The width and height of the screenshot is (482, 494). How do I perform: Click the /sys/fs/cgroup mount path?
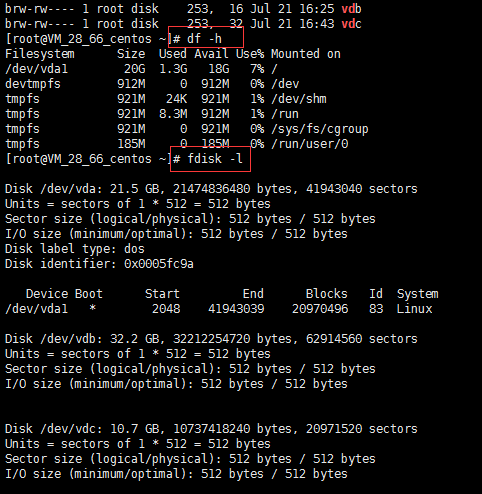[x=320, y=129]
